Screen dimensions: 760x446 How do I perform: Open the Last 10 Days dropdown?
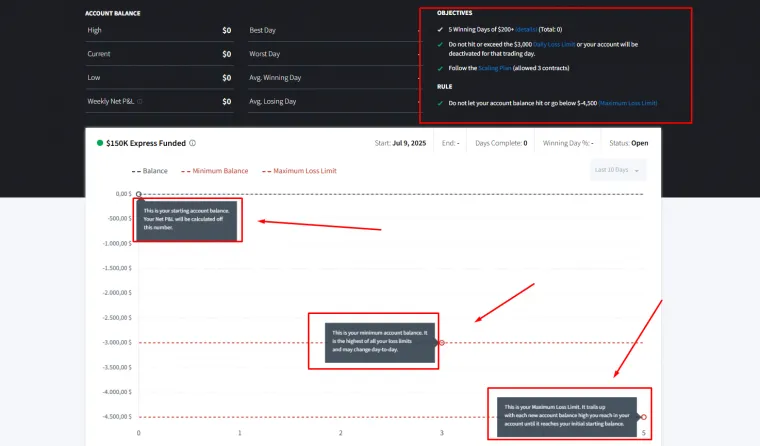[x=617, y=170]
